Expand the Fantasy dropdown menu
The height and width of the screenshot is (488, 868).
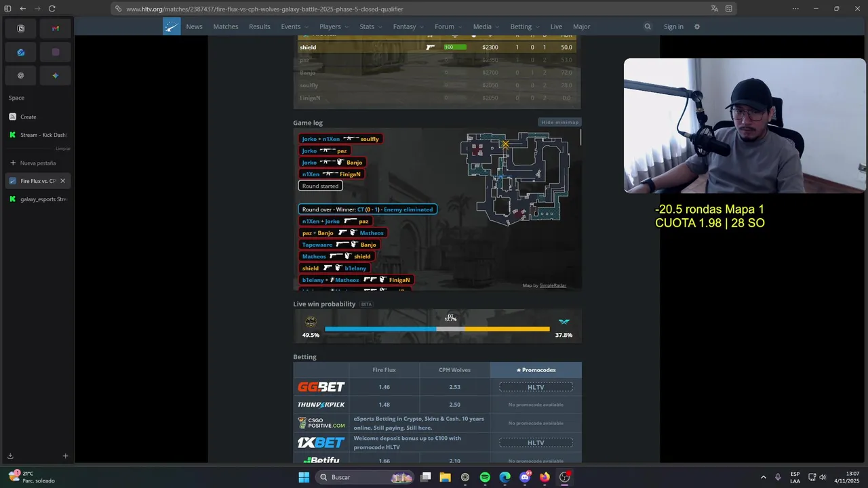tap(409, 26)
